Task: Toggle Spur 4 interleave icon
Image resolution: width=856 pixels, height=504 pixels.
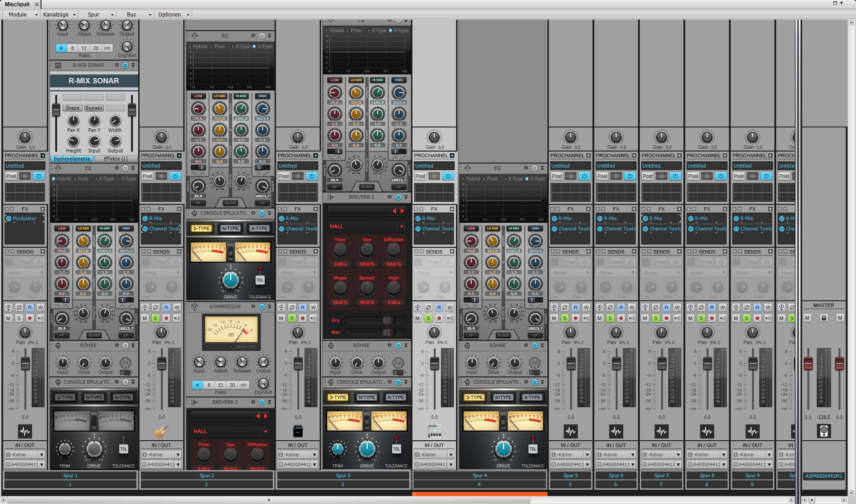Action: point(418,307)
